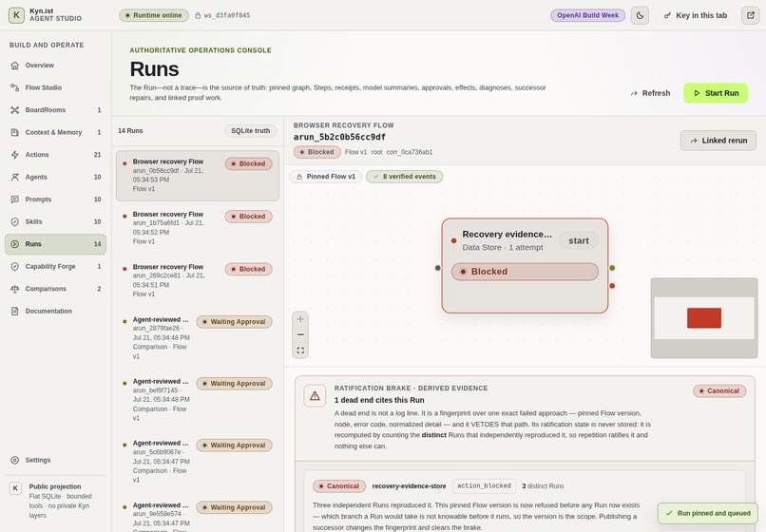Click the Recovery evidence node title
This screenshot has width=766, height=532.
pyautogui.click(x=507, y=235)
